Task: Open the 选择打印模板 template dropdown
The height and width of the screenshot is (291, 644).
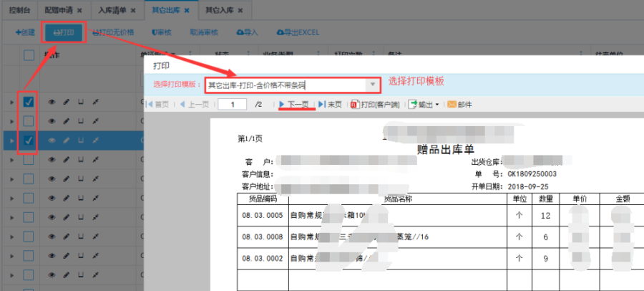Action: point(371,85)
